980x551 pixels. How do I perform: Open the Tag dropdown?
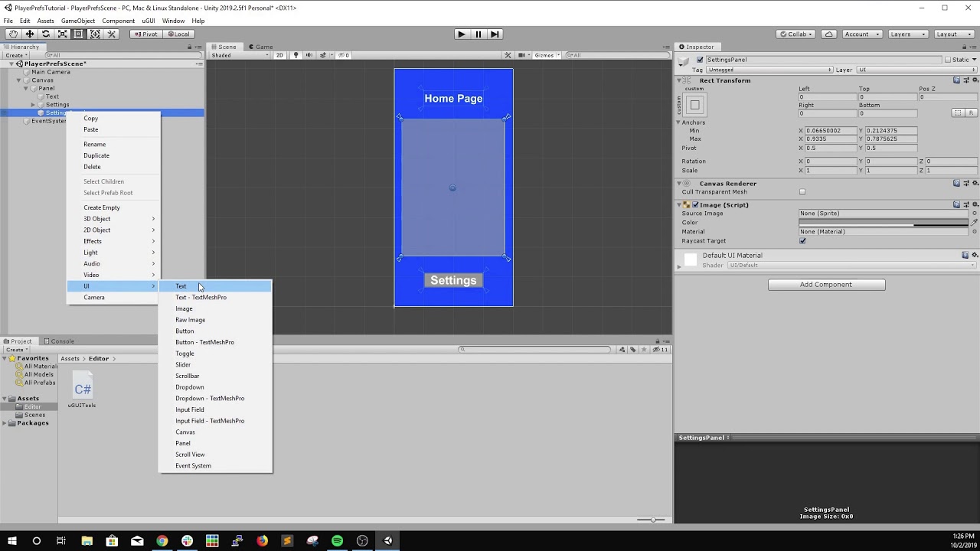click(770, 70)
